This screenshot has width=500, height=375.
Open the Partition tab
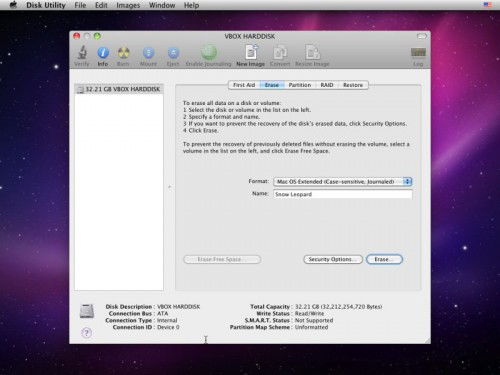point(300,85)
